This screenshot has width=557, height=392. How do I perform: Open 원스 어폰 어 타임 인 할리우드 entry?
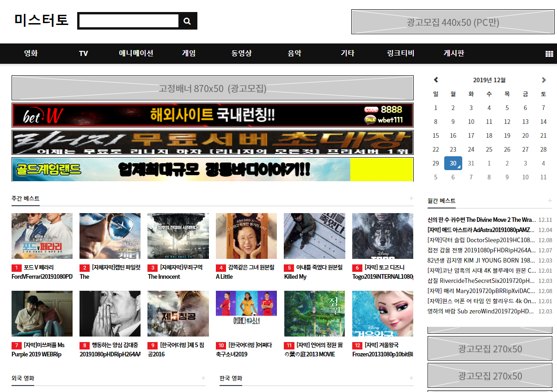482,301
